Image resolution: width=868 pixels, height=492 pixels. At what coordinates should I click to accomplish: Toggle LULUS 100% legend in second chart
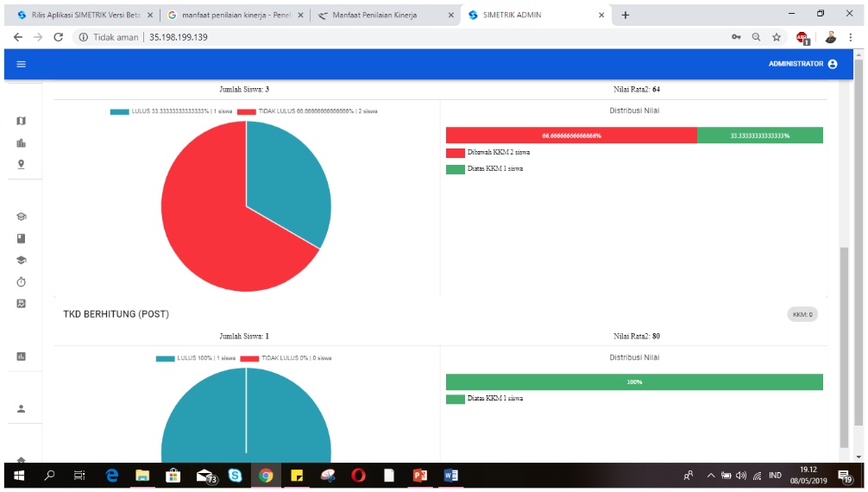point(195,358)
